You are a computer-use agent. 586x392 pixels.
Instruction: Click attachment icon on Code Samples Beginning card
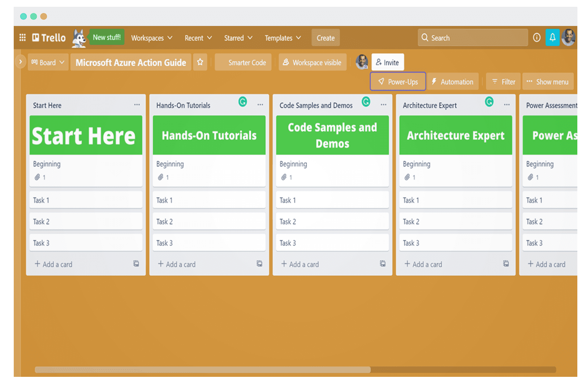[x=284, y=177]
